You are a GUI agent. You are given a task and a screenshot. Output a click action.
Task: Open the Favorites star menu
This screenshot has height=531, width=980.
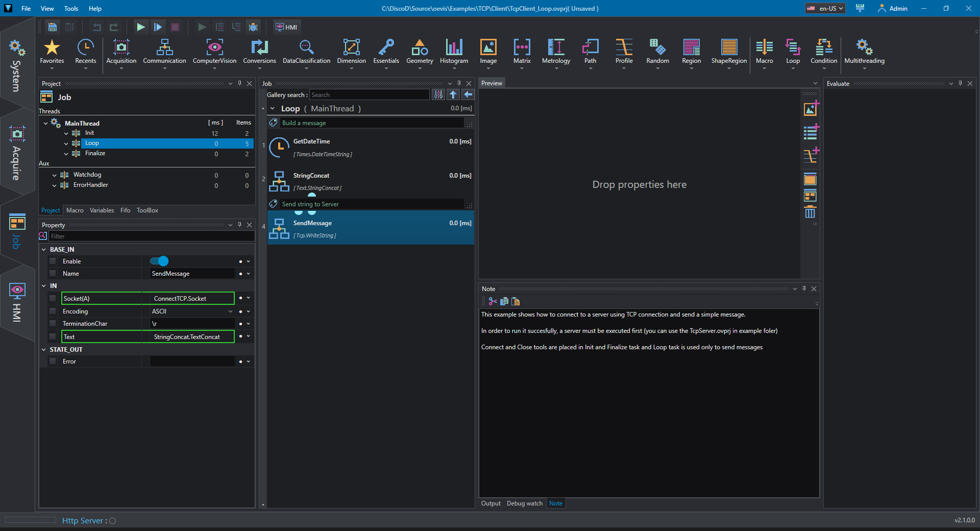[52, 53]
